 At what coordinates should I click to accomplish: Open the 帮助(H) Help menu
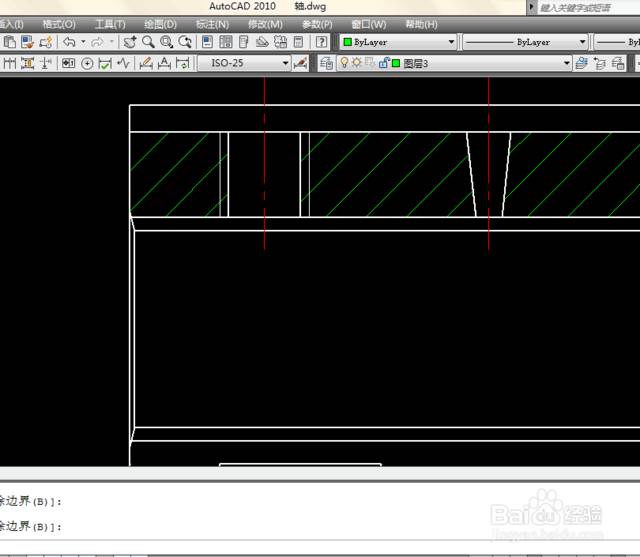pyautogui.click(x=421, y=24)
